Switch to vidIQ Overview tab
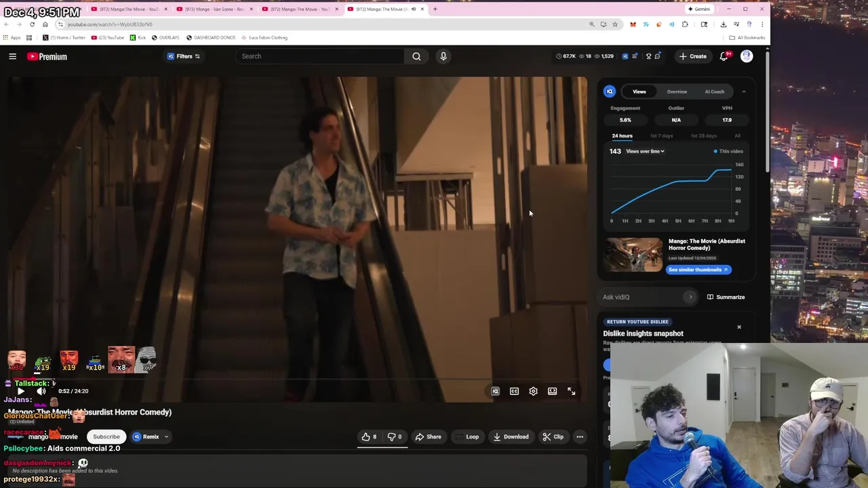The image size is (868, 488). coord(677,91)
